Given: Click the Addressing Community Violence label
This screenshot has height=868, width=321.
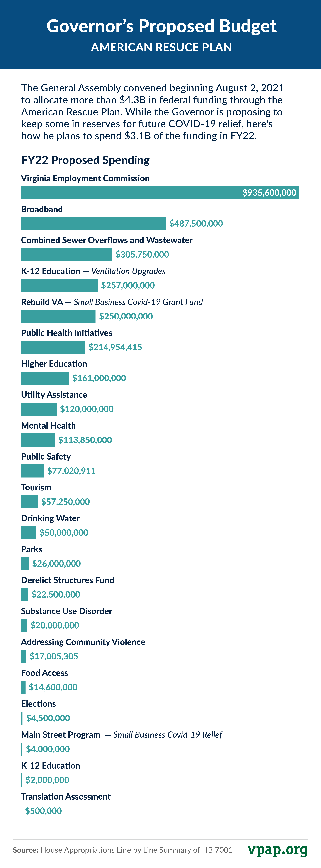Looking at the screenshot, I should 83,642.
